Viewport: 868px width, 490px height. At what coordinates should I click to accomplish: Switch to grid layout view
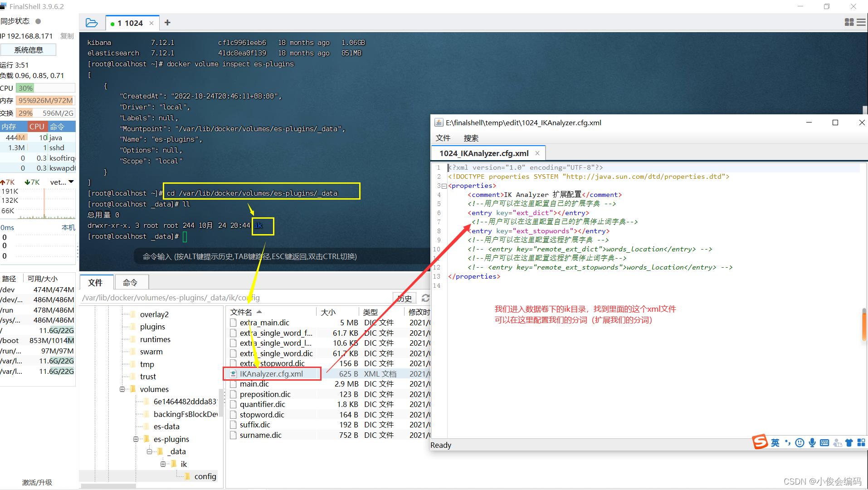click(848, 22)
